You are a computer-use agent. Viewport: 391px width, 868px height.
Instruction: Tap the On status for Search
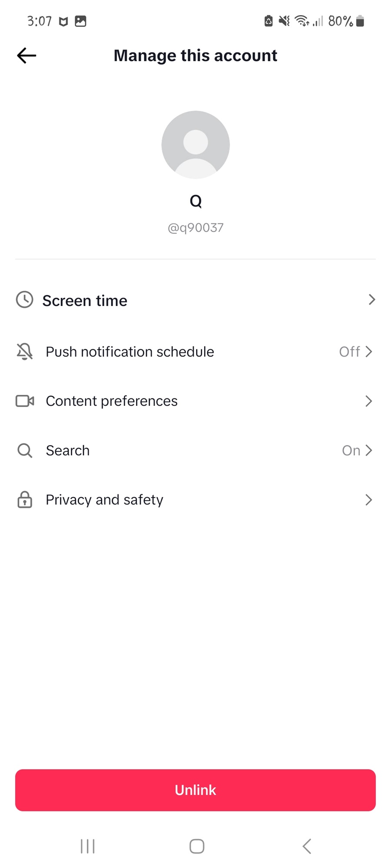351,450
